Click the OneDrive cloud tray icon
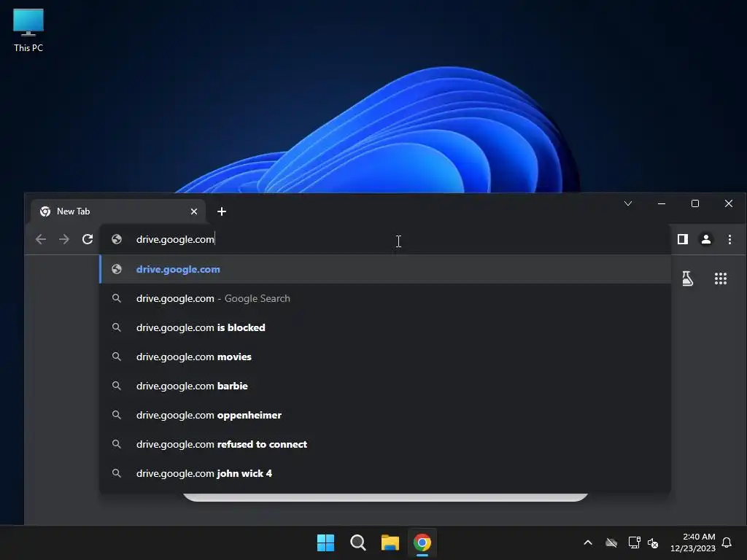The width and height of the screenshot is (747, 560). [x=611, y=542]
